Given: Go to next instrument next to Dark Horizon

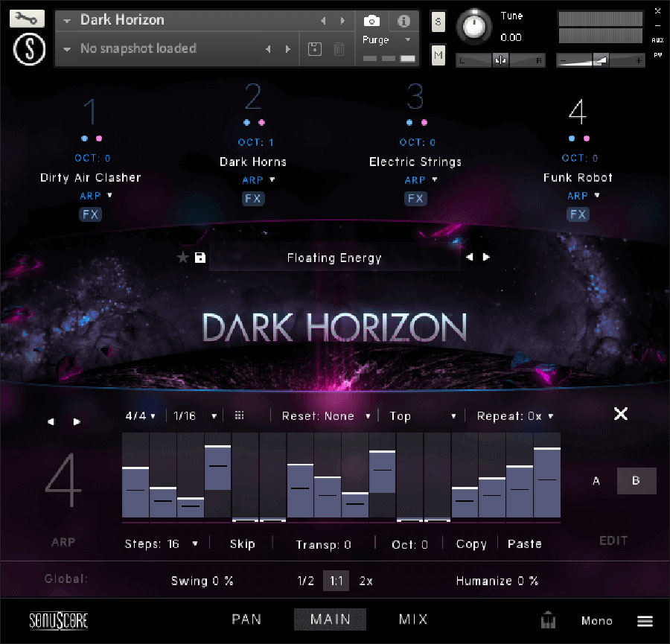Looking at the screenshot, I should [342, 21].
